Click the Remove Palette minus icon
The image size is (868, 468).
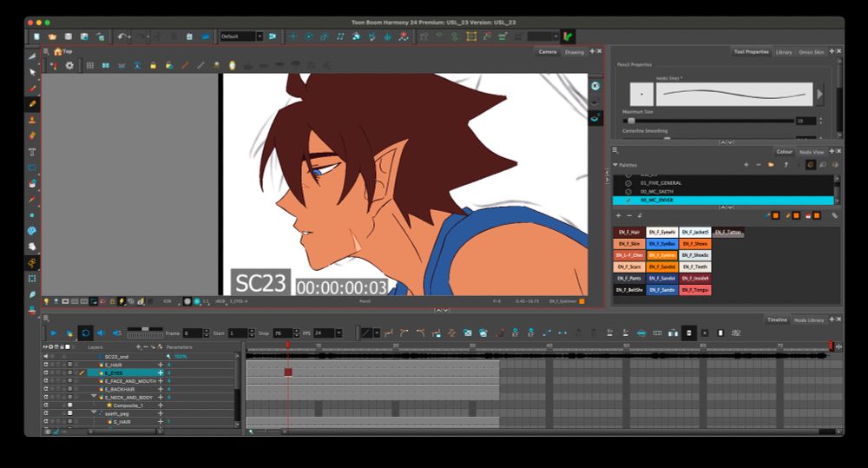(x=759, y=164)
